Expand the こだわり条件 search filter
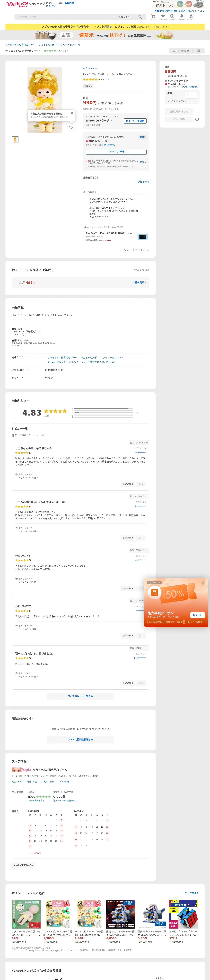 [x=121, y=17]
